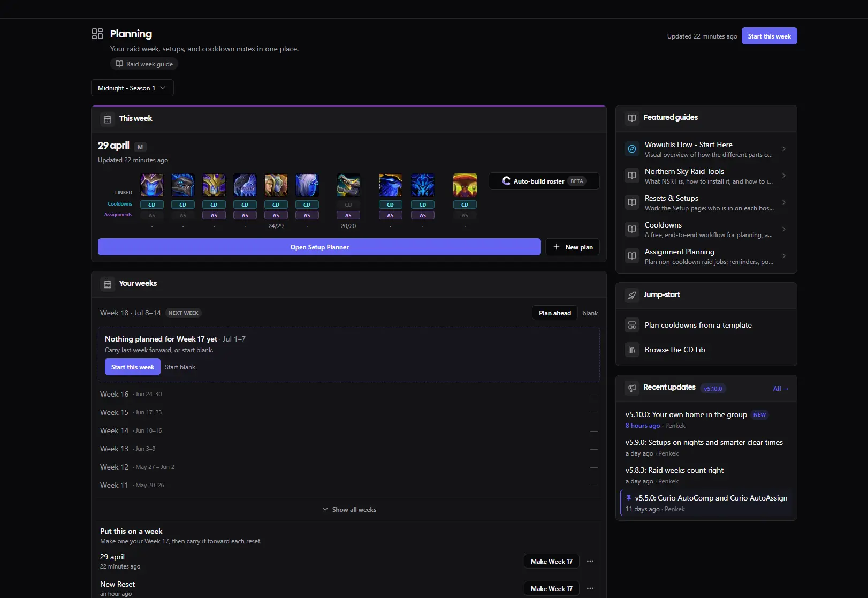Click the megaphone icon beside Recent updates
The image size is (868, 598).
[x=632, y=388]
